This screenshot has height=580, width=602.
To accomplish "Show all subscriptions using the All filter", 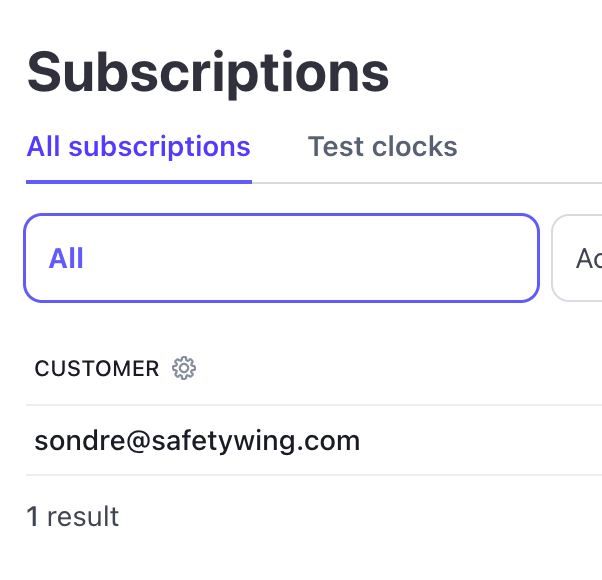I will click(x=281, y=258).
